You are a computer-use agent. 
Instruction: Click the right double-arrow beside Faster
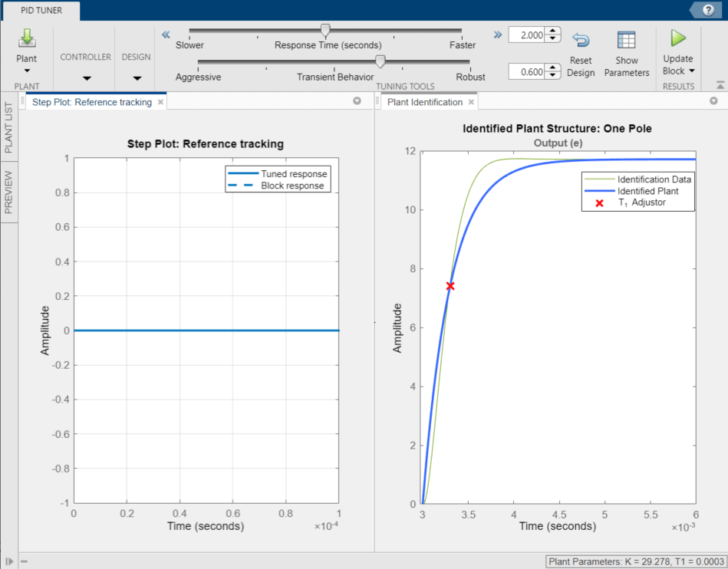click(497, 35)
